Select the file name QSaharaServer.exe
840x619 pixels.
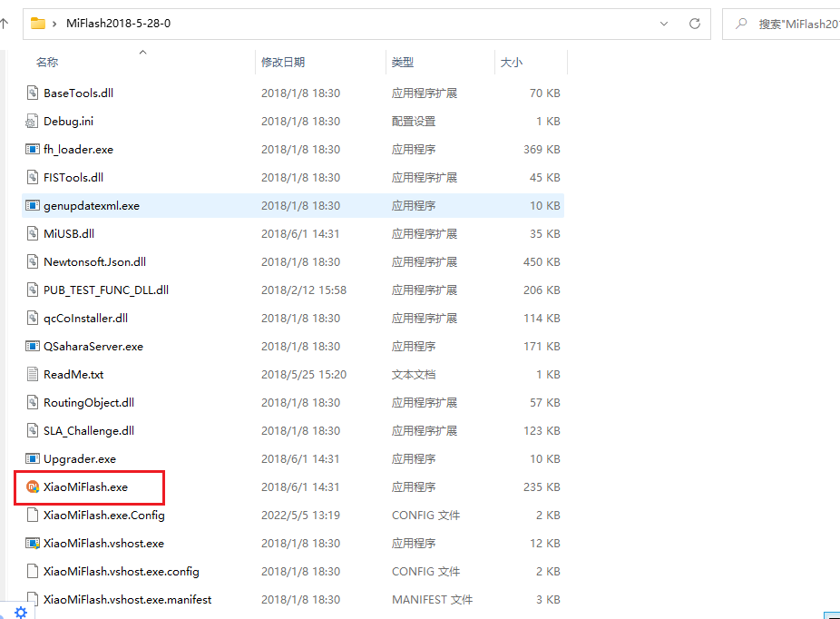pyautogui.click(x=93, y=346)
